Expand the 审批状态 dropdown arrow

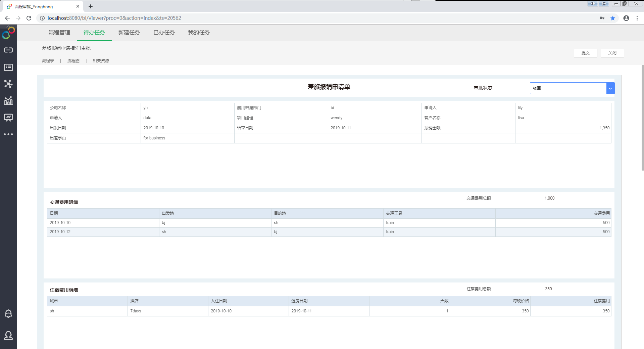pos(610,88)
